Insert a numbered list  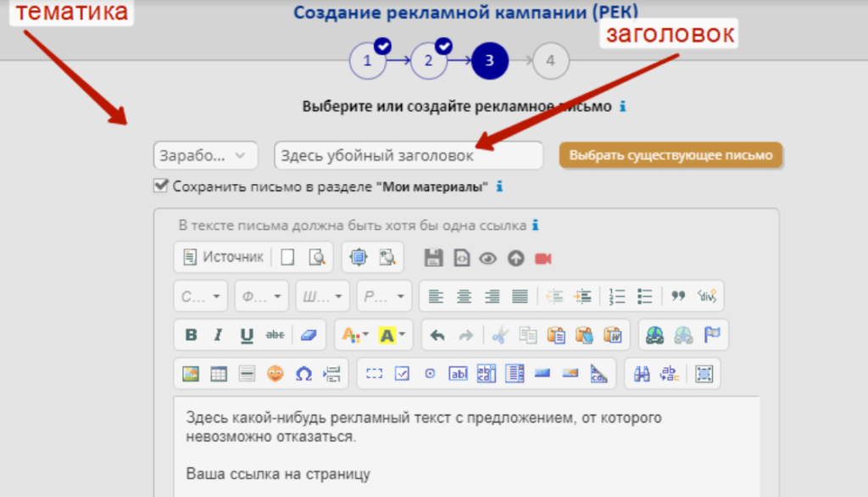point(617,297)
